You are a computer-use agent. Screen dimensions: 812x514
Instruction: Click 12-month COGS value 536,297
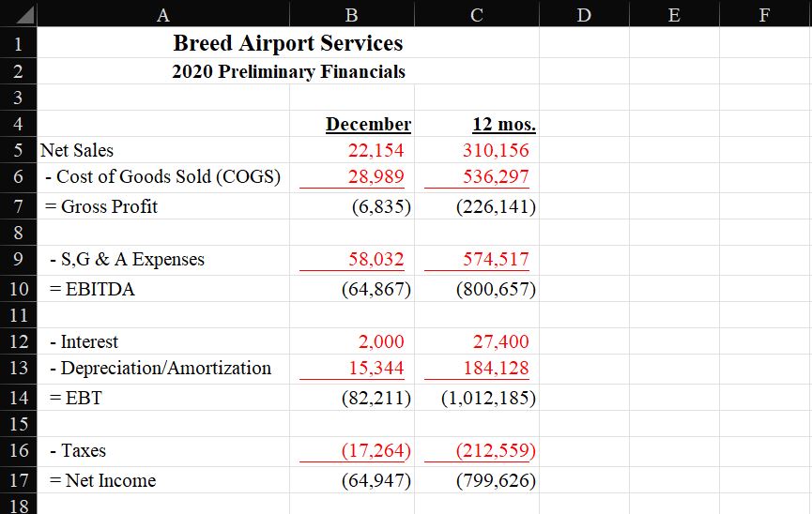point(496,176)
